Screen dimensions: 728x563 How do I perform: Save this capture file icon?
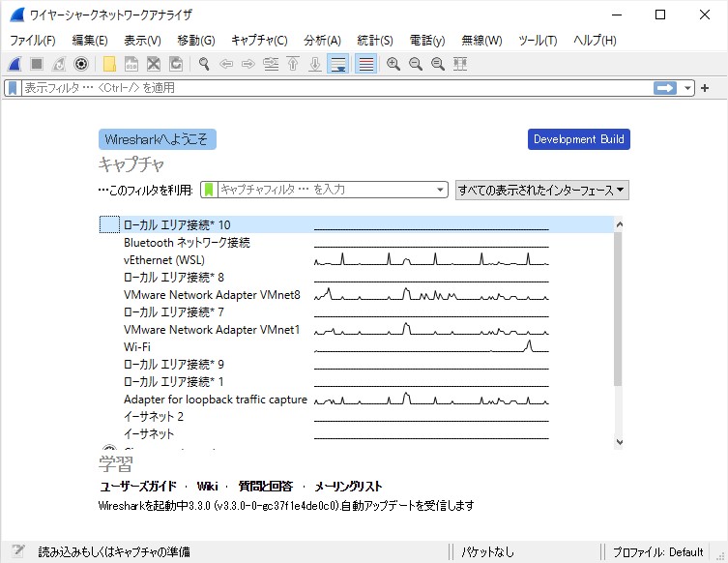pos(131,64)
